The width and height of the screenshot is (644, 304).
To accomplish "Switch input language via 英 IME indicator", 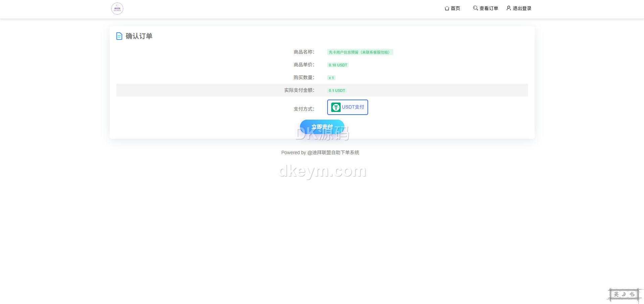I will tap(616, 294).
